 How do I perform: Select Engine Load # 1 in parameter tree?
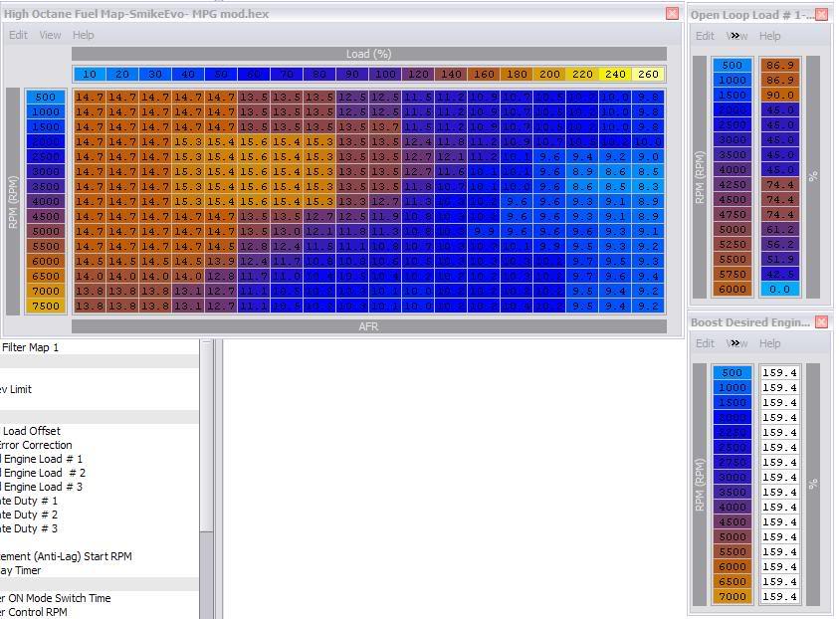pyautogui.click(x=41, y=459)
